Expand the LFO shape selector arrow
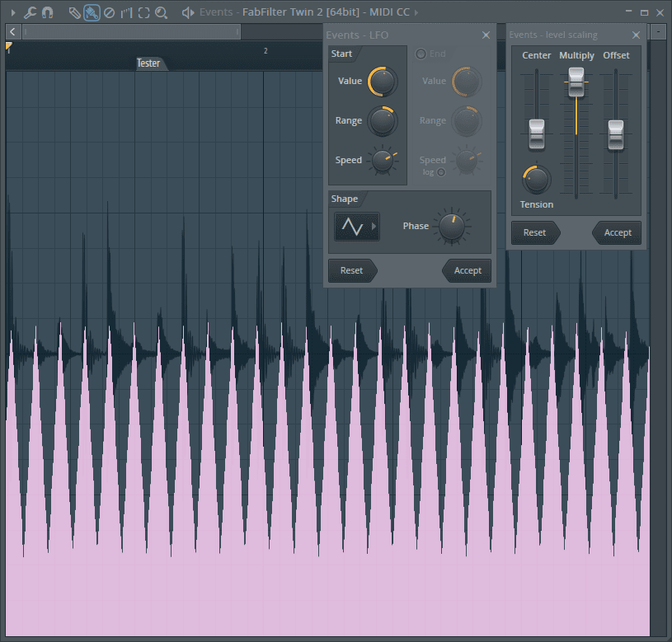This screenshot has width=672, height=642. (374, 226)
